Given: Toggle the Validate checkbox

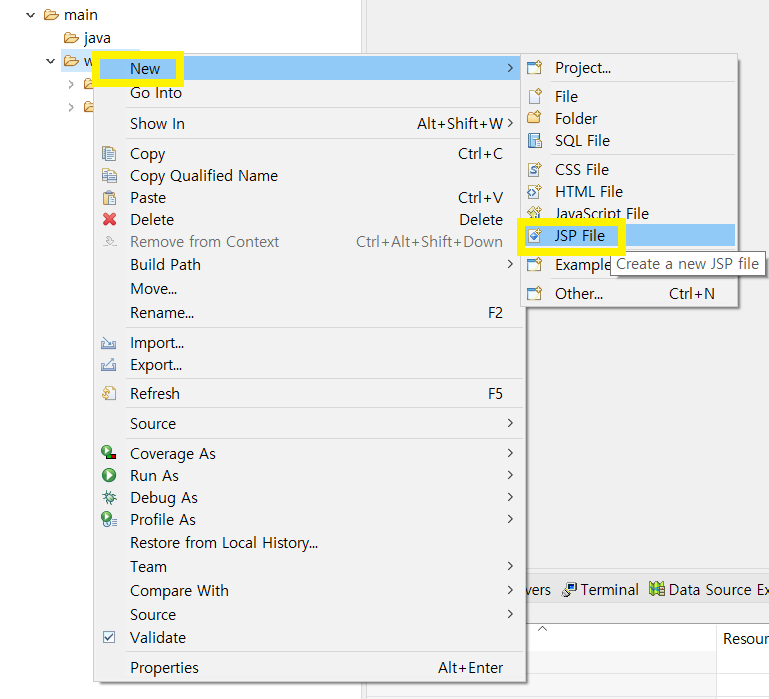Looking at the screenshot, I should tap(109, 637).
